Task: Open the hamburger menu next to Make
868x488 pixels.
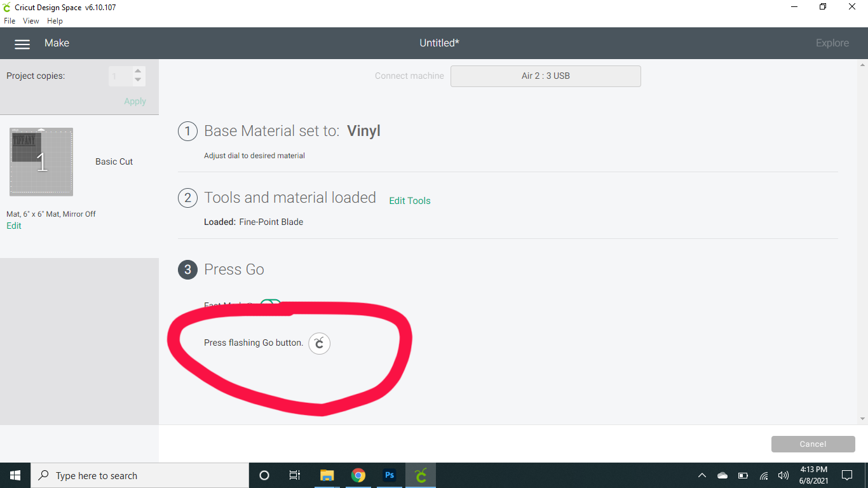Action: (x=22, y=44)
